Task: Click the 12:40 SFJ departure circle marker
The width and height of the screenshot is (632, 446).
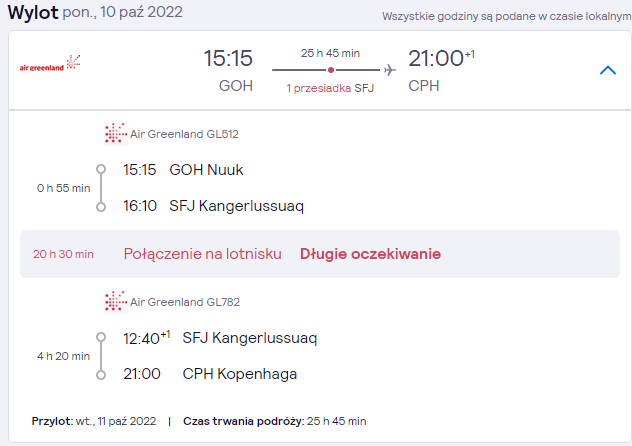Action: pos(101,337)
